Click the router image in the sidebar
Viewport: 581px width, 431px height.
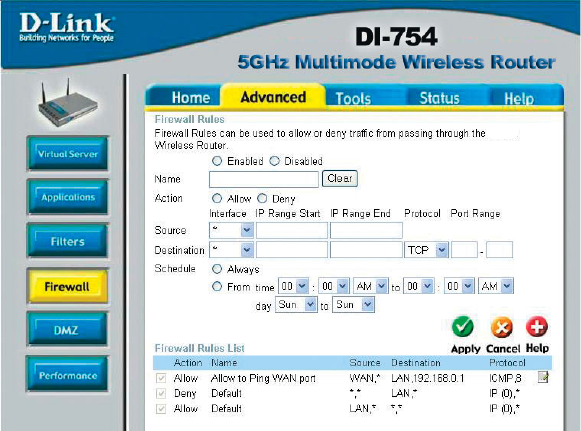[68, 103]
